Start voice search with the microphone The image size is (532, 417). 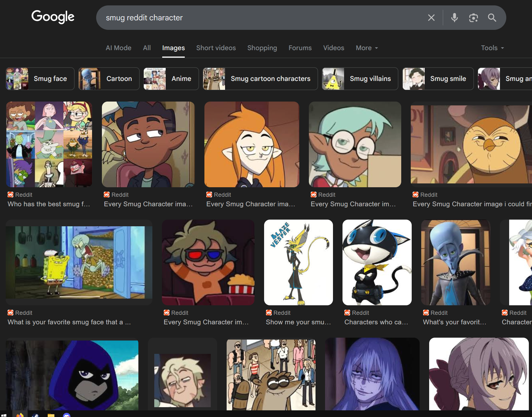coord(454,18)
